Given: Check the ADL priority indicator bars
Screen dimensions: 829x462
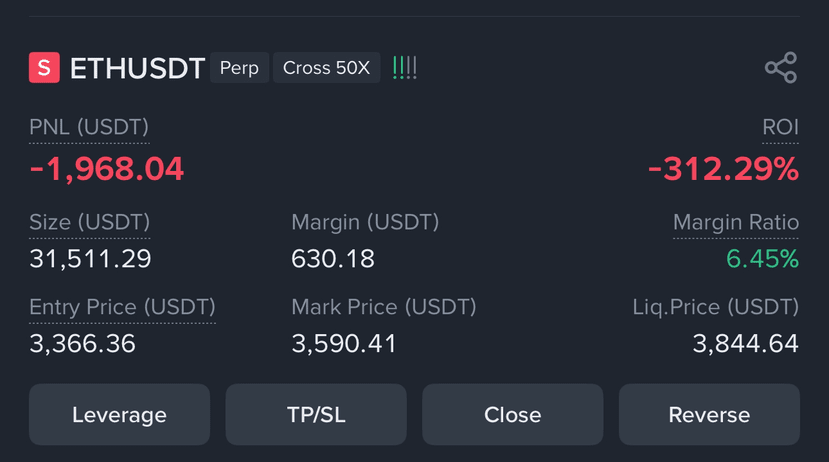Looking at the screenshot, I should tap(404, 68).
